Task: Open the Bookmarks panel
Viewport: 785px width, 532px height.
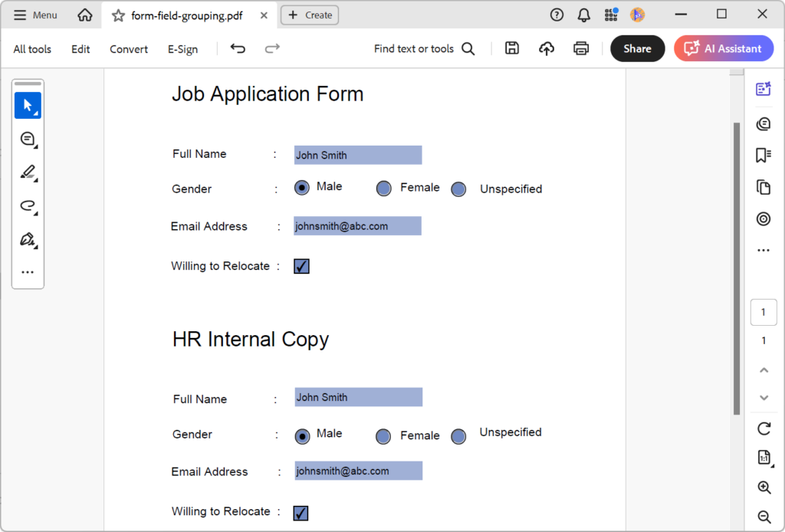Action: [x=763, y=155]
